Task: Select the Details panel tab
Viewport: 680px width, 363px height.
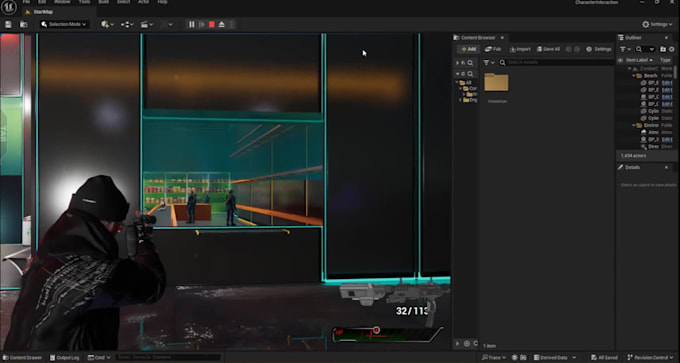Action: click(x=632, y=167)
